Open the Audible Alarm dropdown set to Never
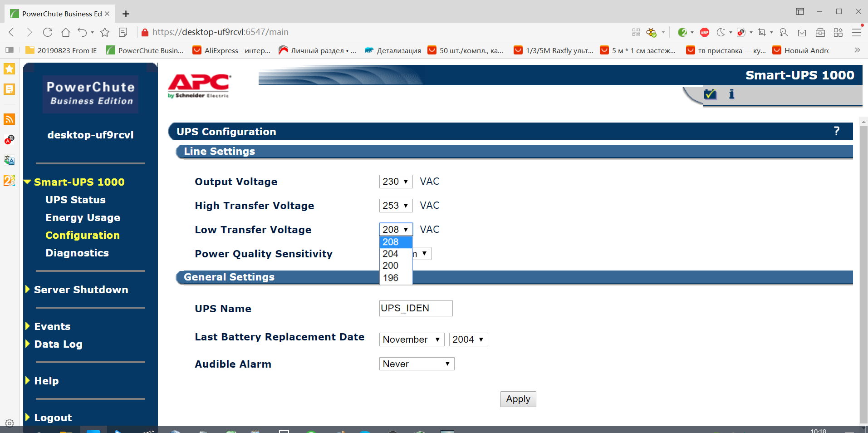This screenshot has width=868, height=433. point(417,364)
